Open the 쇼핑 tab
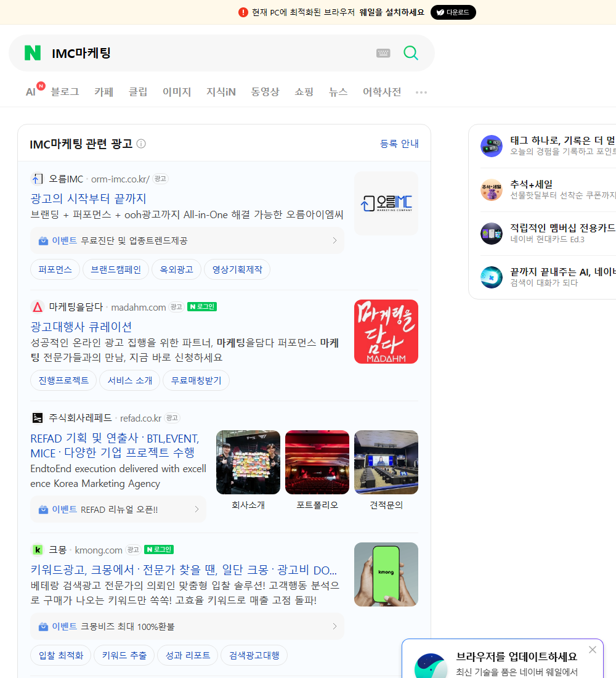The height and width of the screenshot is (678, 616). (x=304, y=92)
